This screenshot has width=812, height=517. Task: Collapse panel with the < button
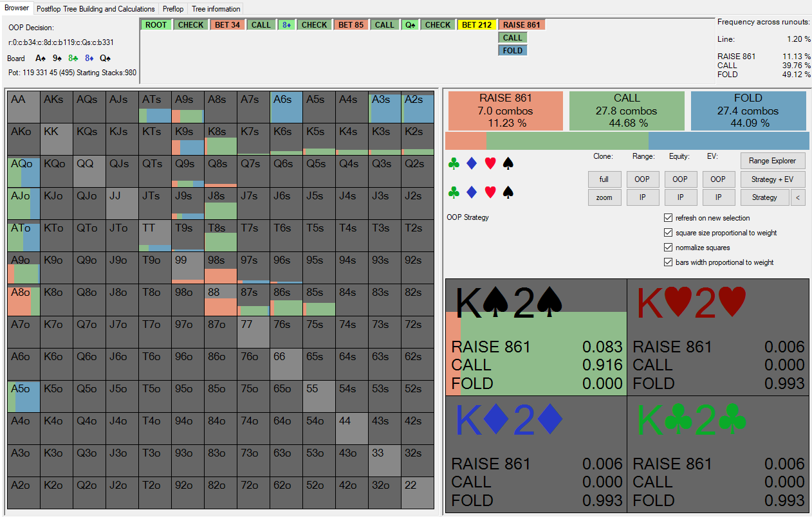coord(798,197)
